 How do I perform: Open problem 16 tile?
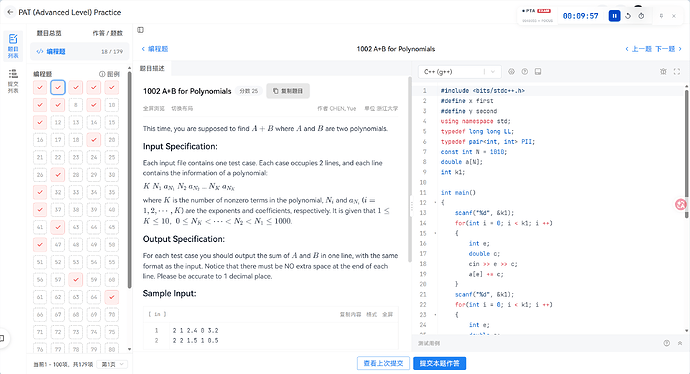click(x=40, y=140)
